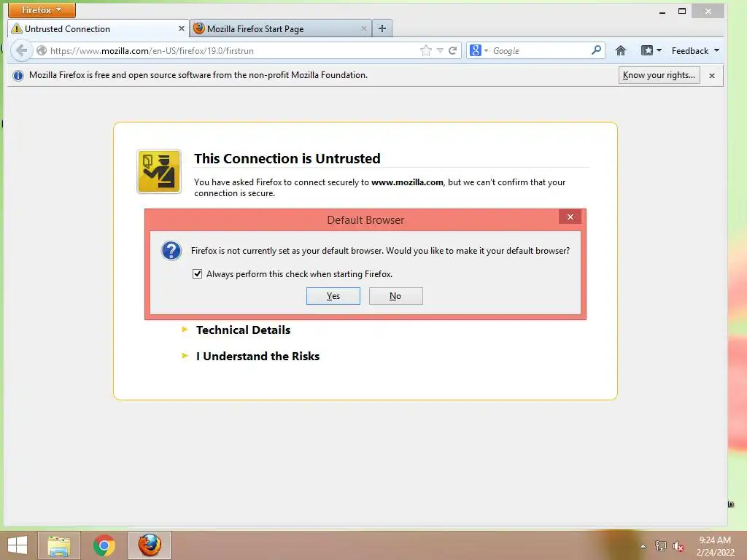Open File Explorer from the taskbar
The width and height of the screenshot is (747, 560).
coord(58,545)
